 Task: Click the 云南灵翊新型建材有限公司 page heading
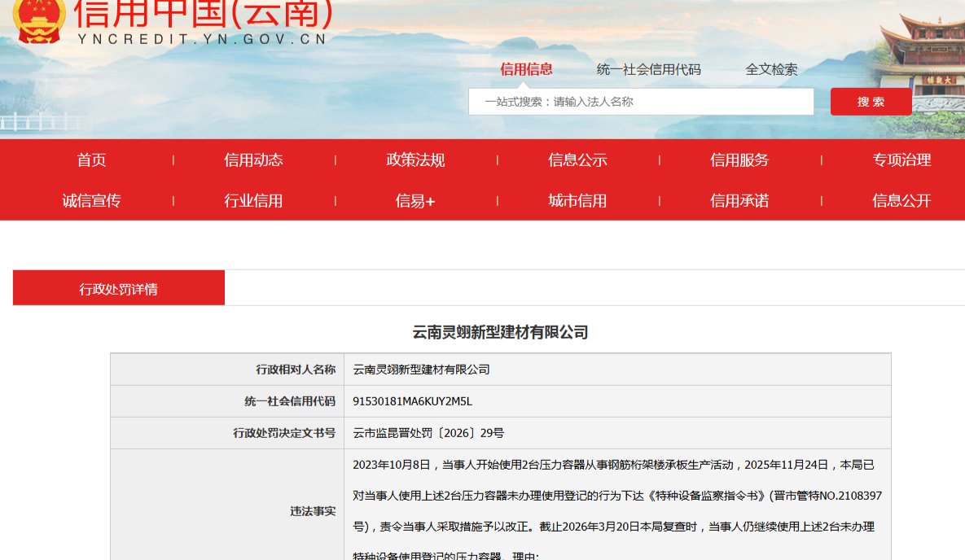(x=500, y=332)
